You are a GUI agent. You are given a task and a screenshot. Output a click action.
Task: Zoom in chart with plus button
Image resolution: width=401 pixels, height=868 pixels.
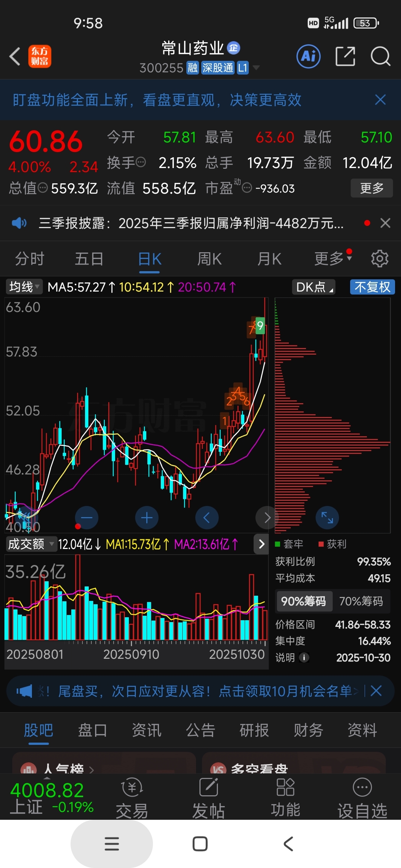pyautogui.click(x=147, y=517)
